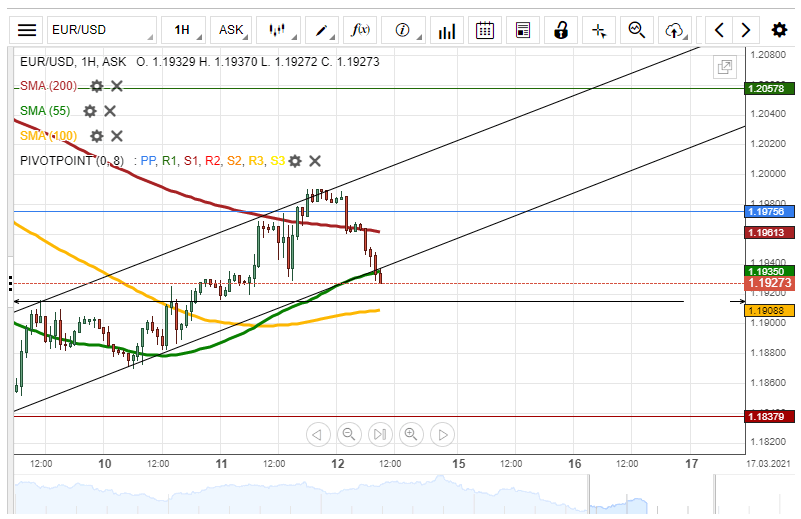Open PIVOTPOINT indicator settings gear
This screenshot has width=801, height=519.
coord(295,161)
